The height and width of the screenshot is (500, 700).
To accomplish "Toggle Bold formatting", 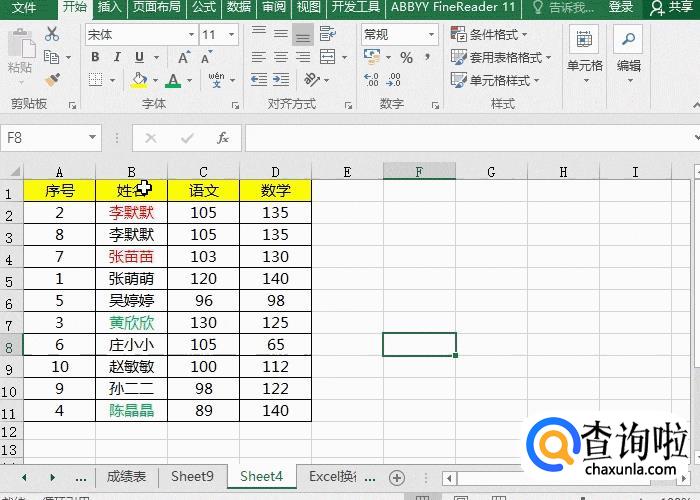I will coord(95,57).
